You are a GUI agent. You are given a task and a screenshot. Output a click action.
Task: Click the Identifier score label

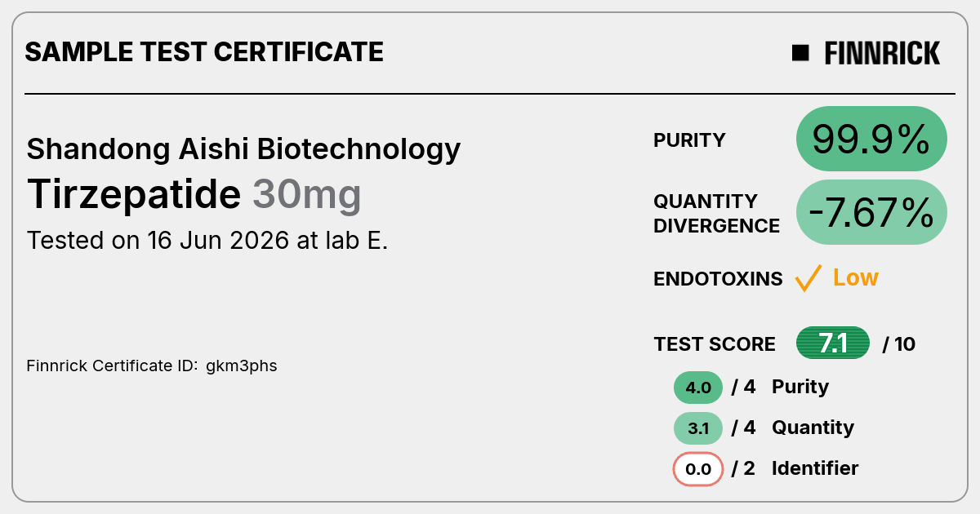coord(815,468)
